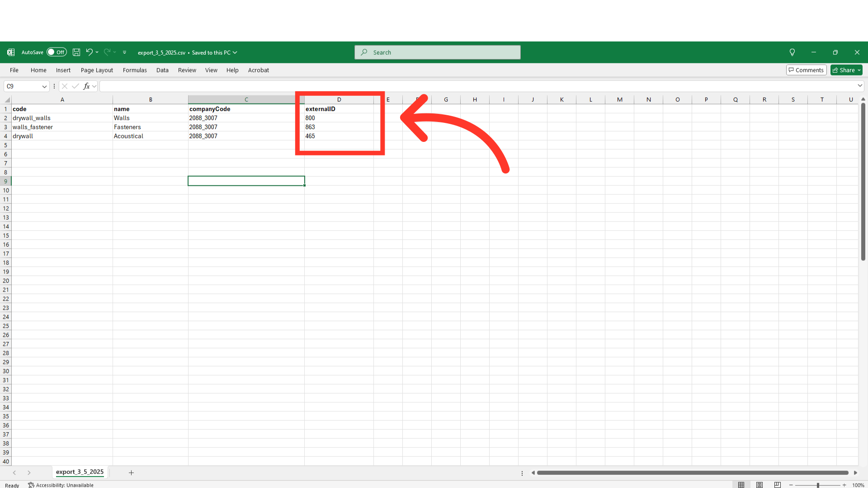Screen dimensions: 868x488
Task: Click the Redo arrow icon
Action: (x=107, y=52)
